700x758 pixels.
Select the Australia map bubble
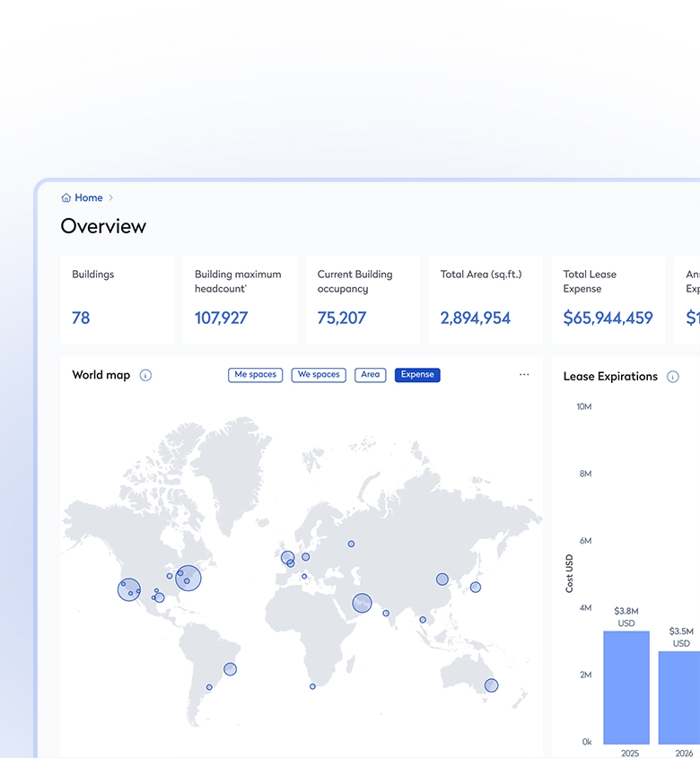point(491,685)
